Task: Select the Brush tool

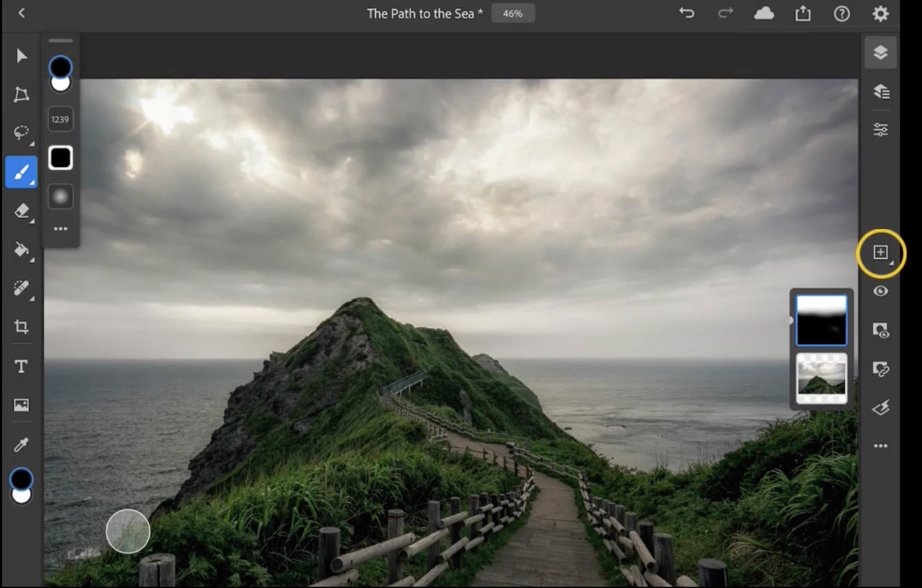Action: pyautogui.click(x=21, y=172)
